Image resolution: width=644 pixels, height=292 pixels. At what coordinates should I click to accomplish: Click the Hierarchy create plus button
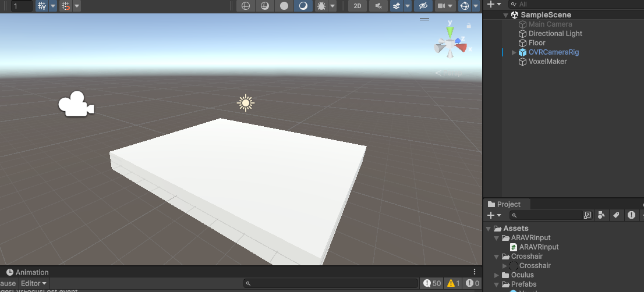click(x=490, y=4)
